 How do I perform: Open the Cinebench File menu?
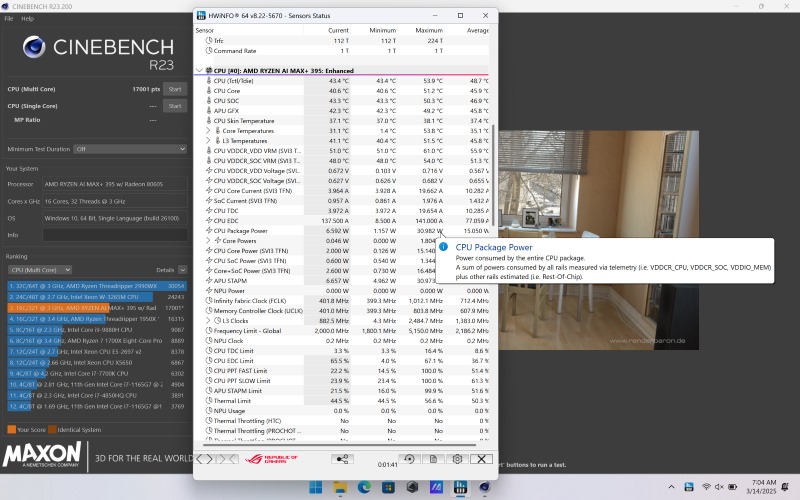click(x=9, y=18)
